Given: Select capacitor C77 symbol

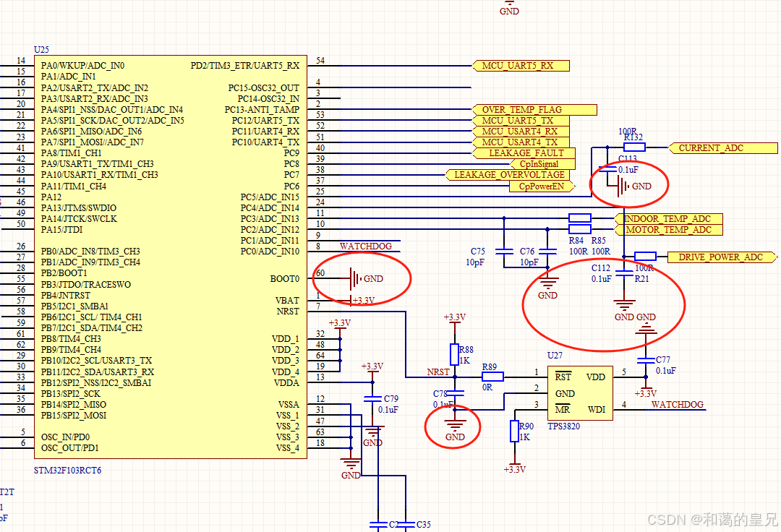Looking at the screenshot, I should point(646,360).
